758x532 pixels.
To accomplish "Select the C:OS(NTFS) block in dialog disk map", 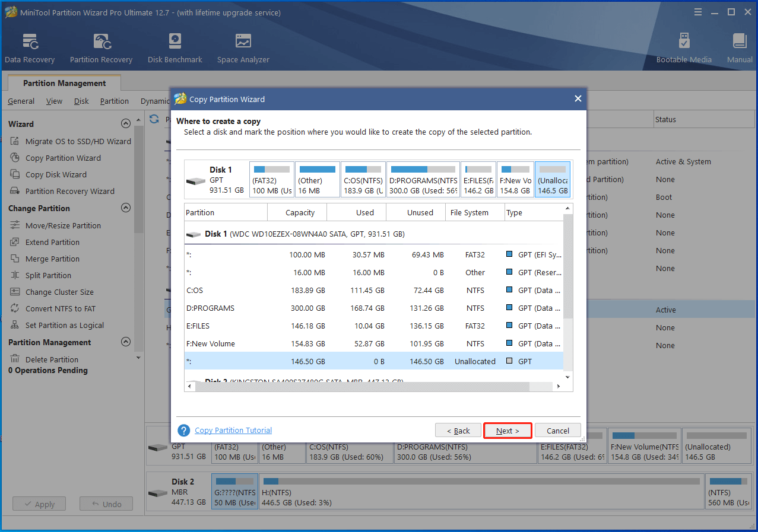I will tap(363, 180).
